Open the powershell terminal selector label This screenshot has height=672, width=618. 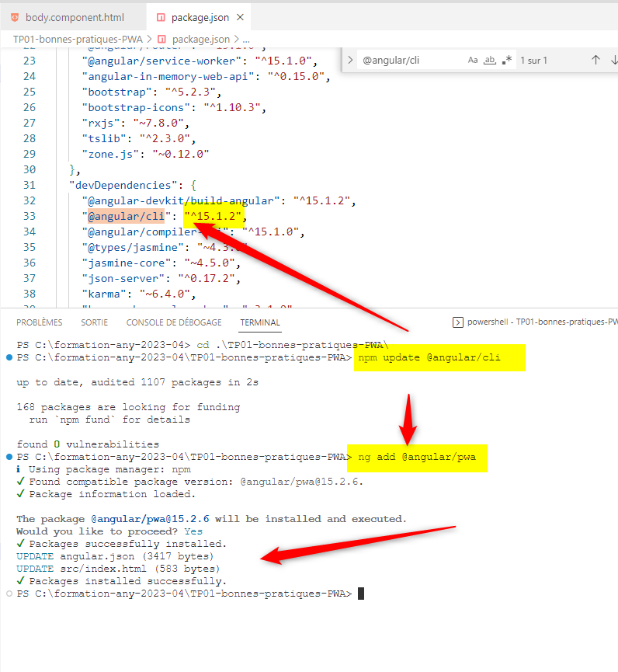[x=542, y=322]
